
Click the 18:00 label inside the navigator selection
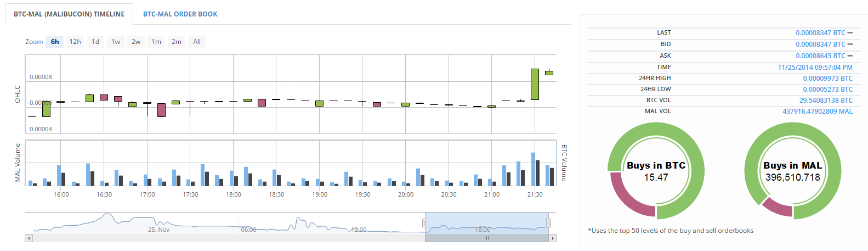(x=483, y=230)
